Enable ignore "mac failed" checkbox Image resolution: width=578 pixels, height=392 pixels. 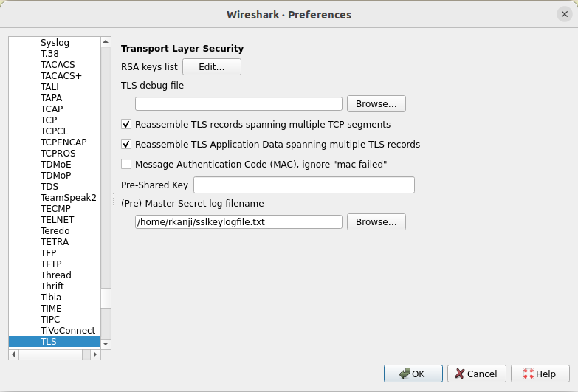click(x=126, y=164)
